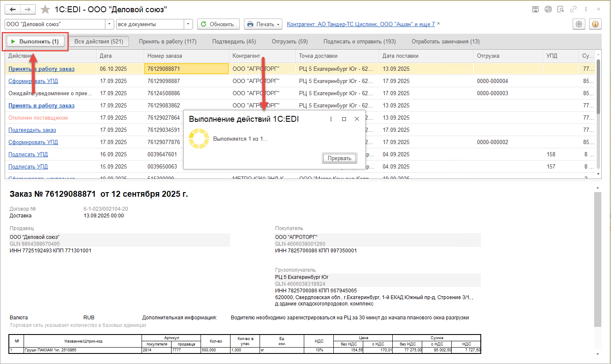Open the "Подтвердить заказ" action link

click(x=32, y=130)
